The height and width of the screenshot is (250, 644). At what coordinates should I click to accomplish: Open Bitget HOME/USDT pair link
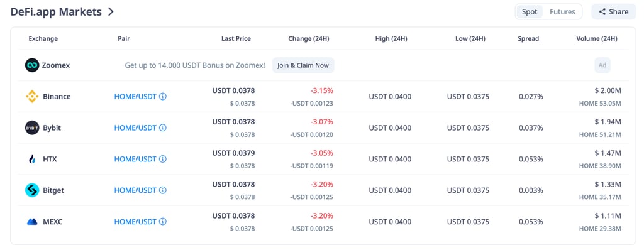(x=135, y=190)
